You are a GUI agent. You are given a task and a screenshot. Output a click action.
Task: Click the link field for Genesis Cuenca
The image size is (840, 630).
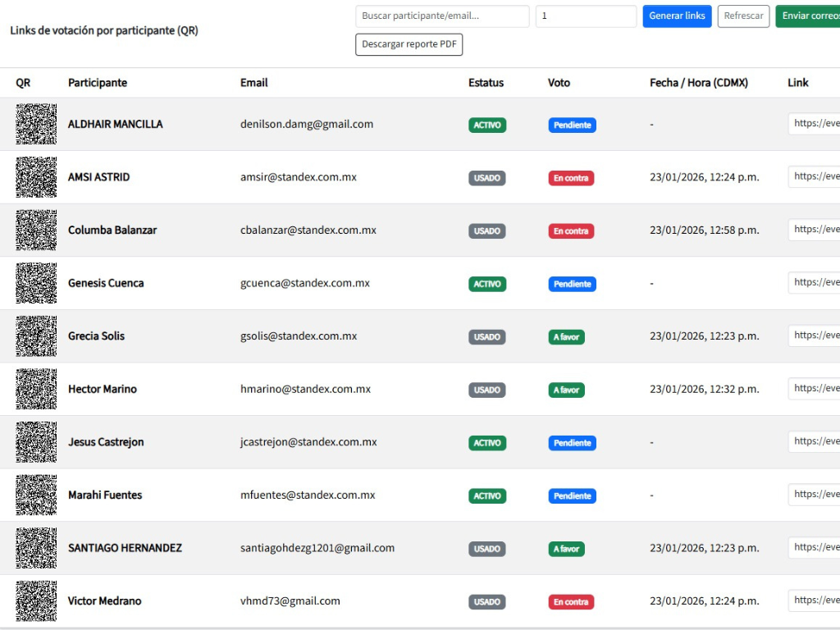815,283
